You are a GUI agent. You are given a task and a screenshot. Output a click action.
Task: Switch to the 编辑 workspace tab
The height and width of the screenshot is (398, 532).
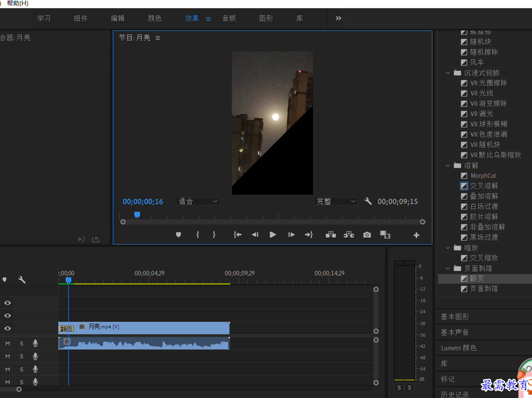point(118,18)
